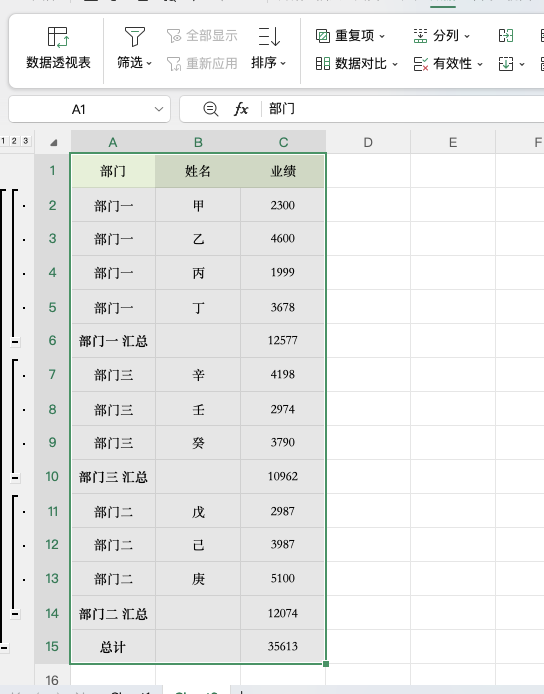Image resolution: width=544 pixels, height=694 pixels.
Task: Click 重新应用 reapply button
Action: [202, 64]
